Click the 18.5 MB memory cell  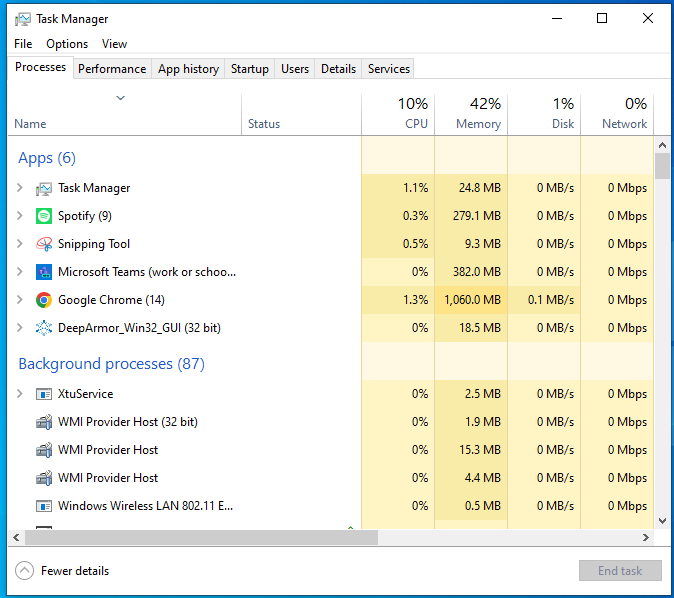tap(471, 328)
